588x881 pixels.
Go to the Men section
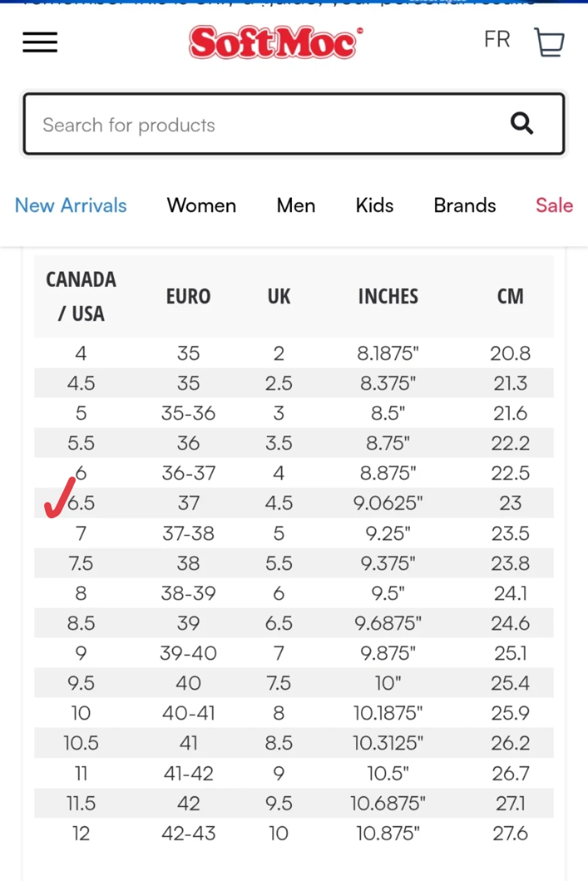click(296, 206)
